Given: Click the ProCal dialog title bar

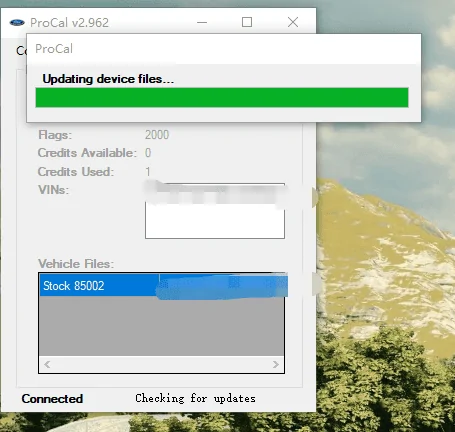Looking at the screenshot, I should coord(224,49).
